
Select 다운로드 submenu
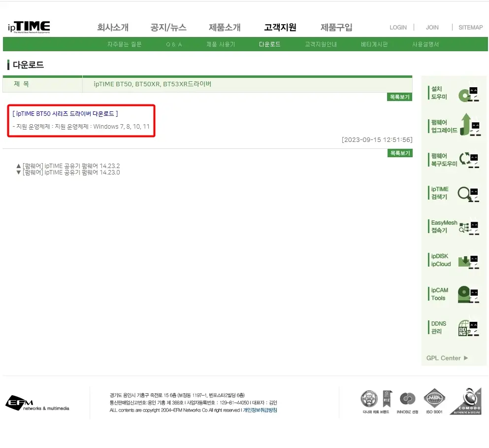pos(269,44)
